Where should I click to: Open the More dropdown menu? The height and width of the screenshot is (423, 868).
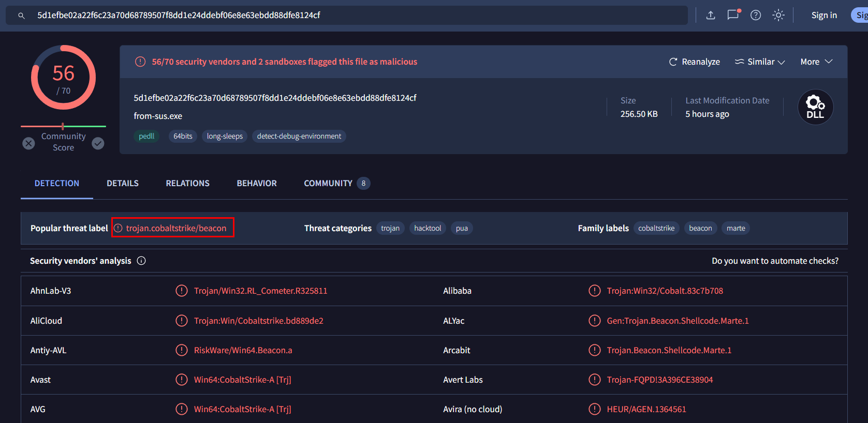click(x=816, y=62)
